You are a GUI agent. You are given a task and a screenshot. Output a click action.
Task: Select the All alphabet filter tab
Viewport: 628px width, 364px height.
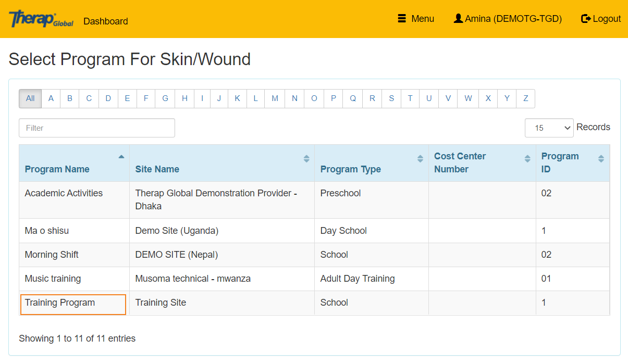pyautogui.click(x=30, y=98)
